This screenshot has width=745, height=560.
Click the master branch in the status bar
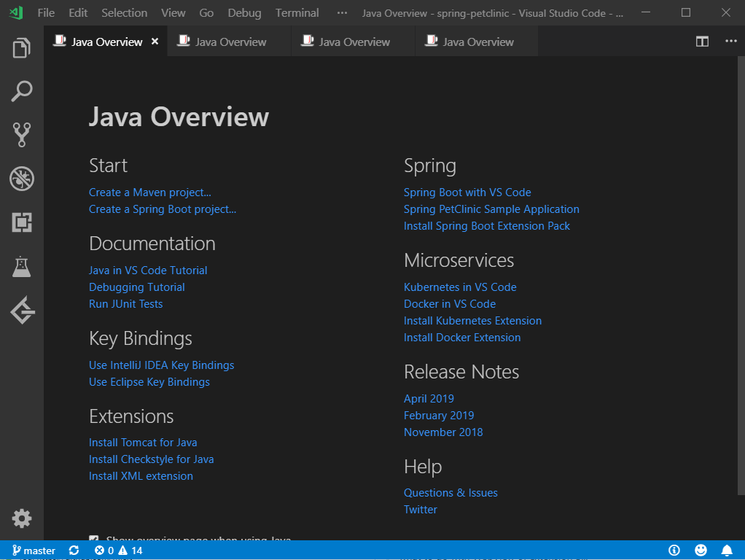[34, 550]
